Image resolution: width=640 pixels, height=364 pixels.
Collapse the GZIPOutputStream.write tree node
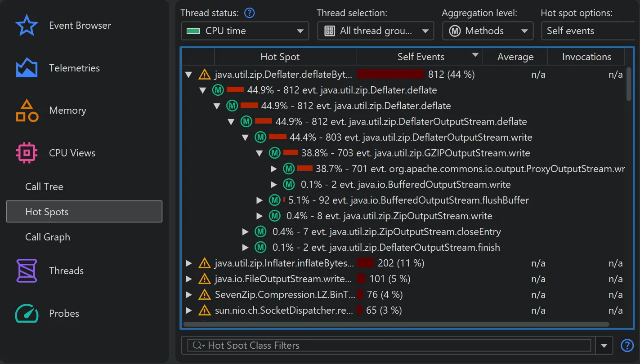pyautogui.click(x=260, y=153)
